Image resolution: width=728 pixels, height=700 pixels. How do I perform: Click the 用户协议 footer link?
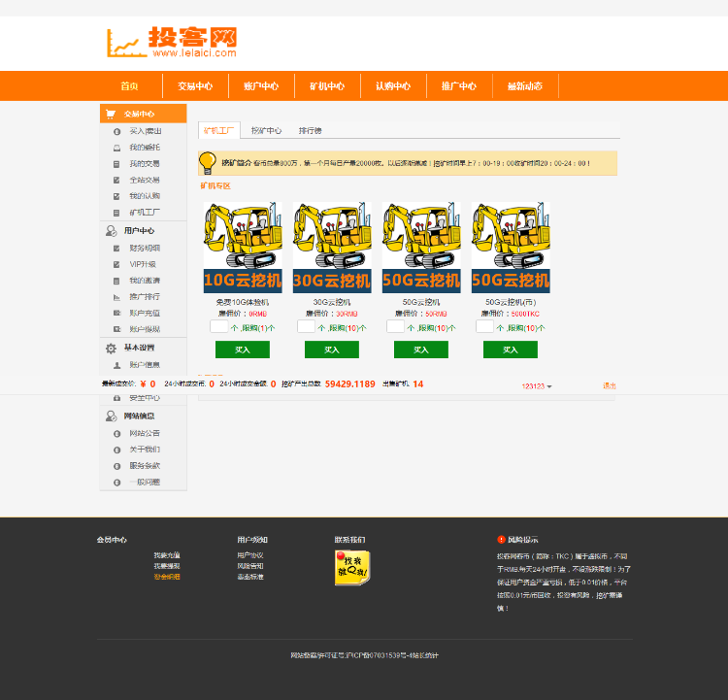pos(250,555)
